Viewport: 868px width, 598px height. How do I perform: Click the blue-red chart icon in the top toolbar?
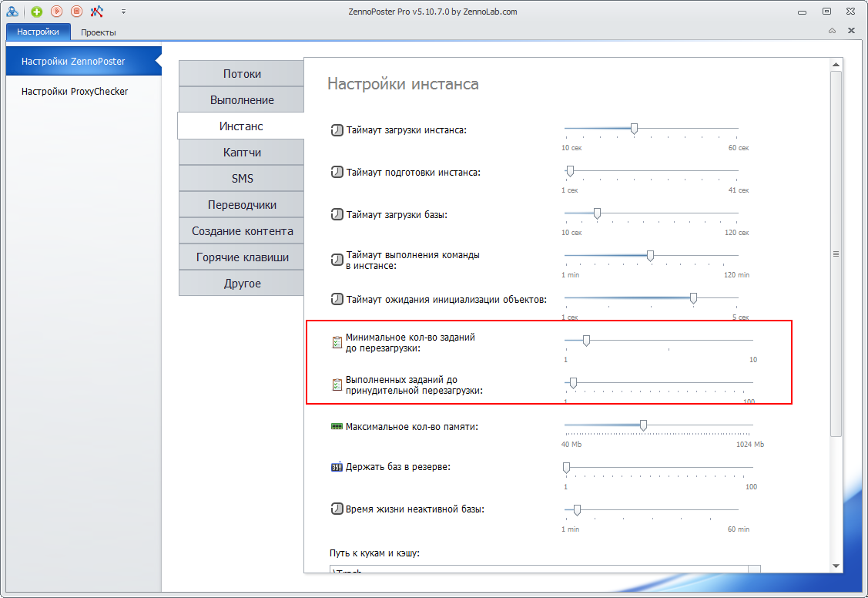pyautogui.click(x=97, y=11)
